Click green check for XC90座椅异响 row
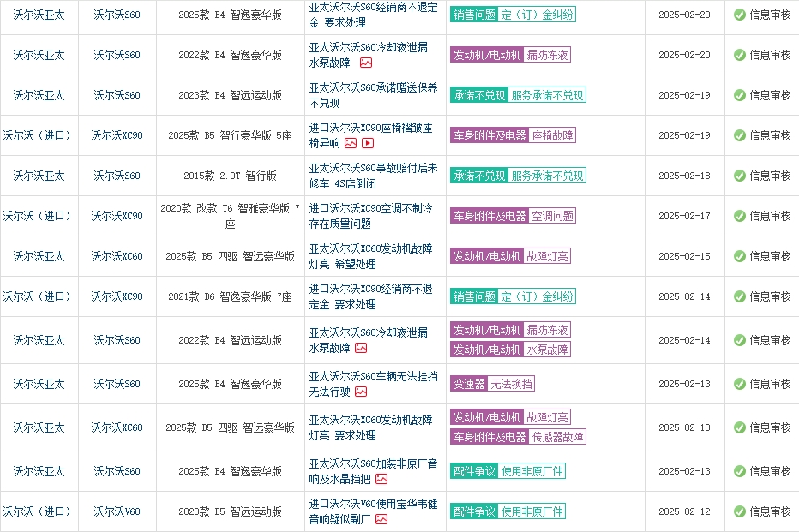Screen dimensions: 799x532 click(x=739, y=135)
